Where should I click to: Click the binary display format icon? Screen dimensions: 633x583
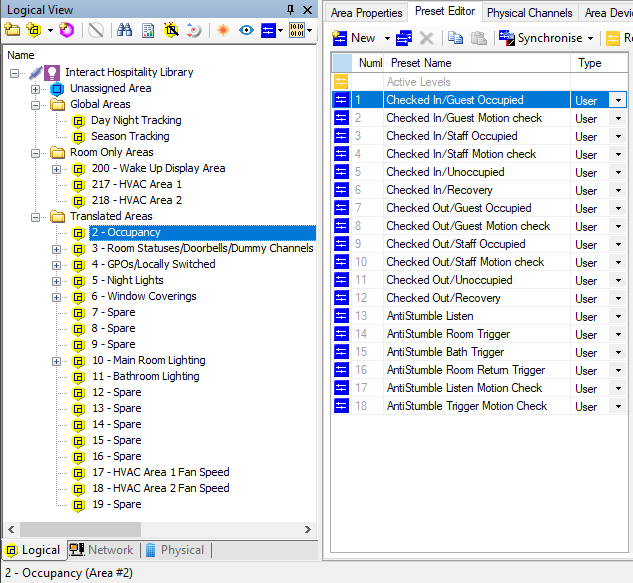[x=297, y=30]
